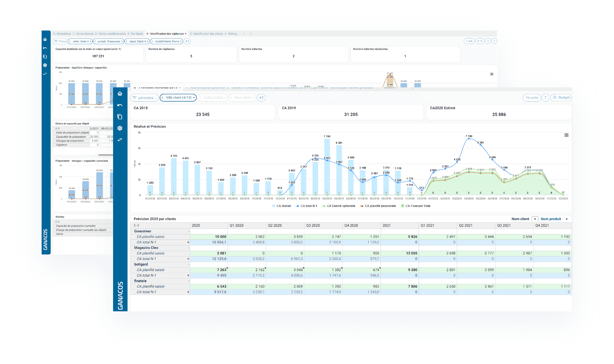Remove the depot: Dépôt A filter x
This screenshot has height=364, width=614.
coord(127,41)
